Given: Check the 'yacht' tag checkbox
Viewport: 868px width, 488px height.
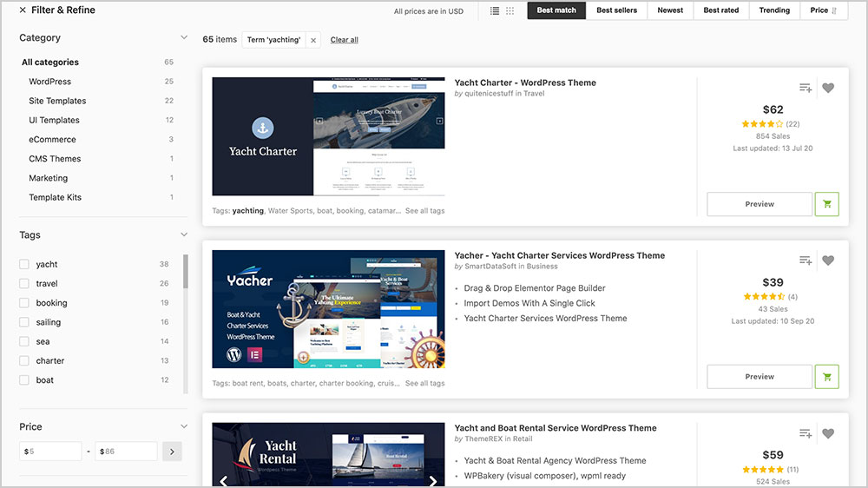Looking at the screenshot, I should tap(24, 264).
